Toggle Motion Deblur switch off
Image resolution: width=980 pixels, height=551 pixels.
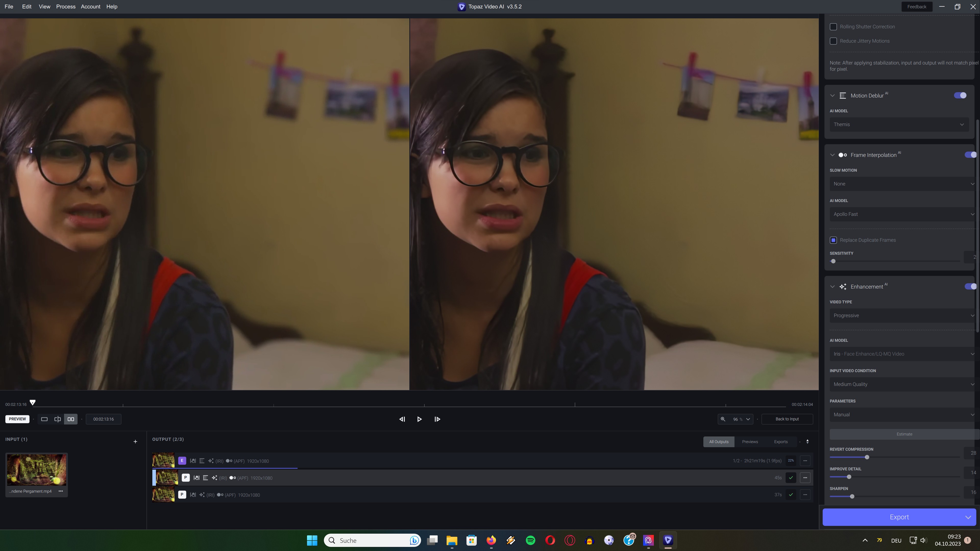(960, 95)
